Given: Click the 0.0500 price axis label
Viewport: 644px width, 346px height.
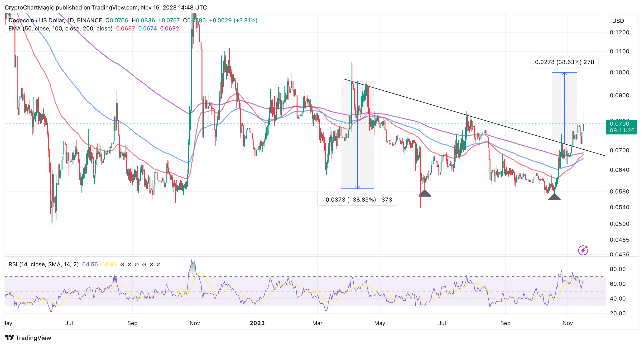Looking at the screenshot, I should (x=620, y=224).
